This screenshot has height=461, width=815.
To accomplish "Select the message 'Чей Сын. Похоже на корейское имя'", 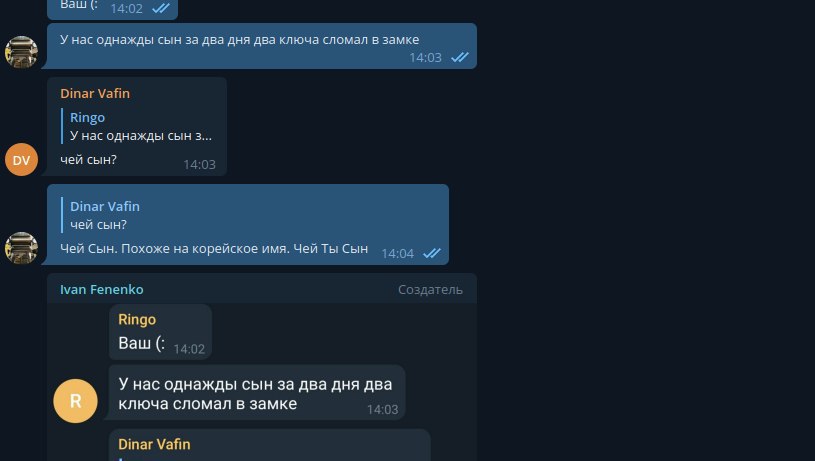I will click(x=214, y=248).
